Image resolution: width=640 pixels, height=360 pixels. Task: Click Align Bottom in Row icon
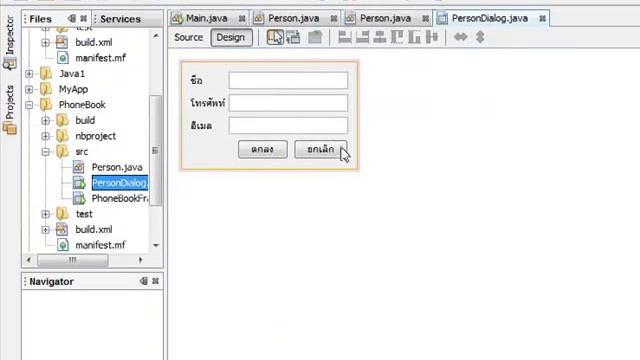414,37
